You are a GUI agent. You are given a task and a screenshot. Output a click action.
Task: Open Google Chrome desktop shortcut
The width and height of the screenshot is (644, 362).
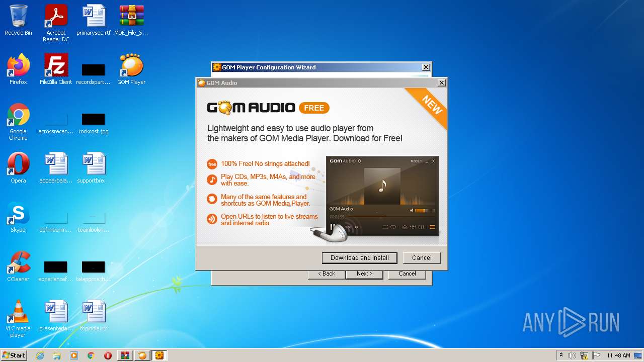pos(18,122)
